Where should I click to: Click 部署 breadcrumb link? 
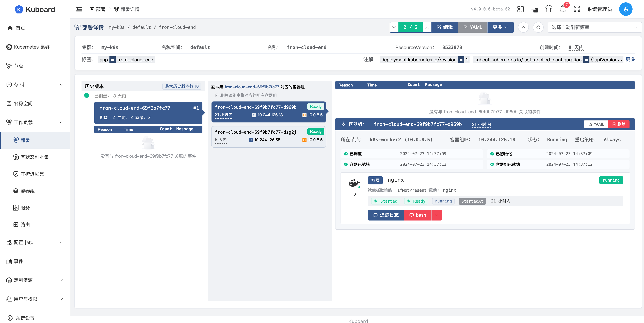click(98, 9)
